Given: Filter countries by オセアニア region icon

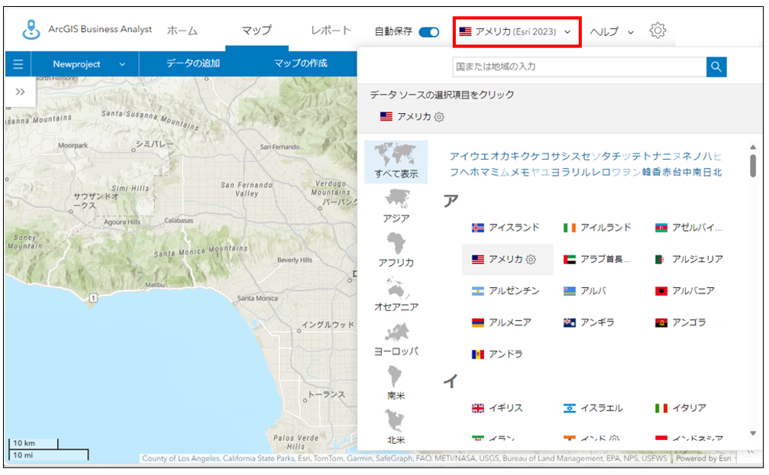Looking at the screenshot, I should [x=396, y=295].
